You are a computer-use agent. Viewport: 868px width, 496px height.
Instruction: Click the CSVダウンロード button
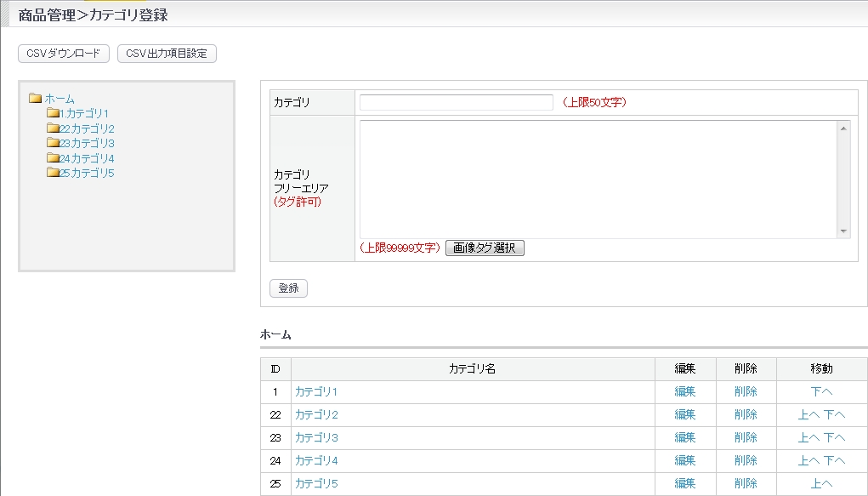[x=63, y=54]
